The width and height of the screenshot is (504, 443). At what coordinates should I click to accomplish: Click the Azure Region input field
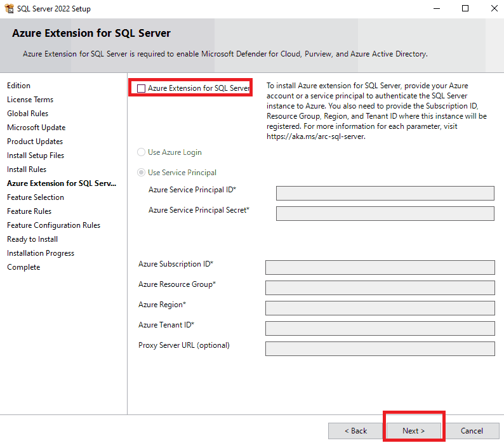point(380,308)
